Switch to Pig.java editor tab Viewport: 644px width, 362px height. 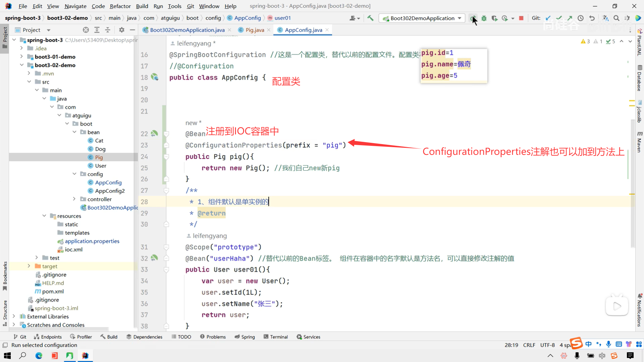point(255,30)
